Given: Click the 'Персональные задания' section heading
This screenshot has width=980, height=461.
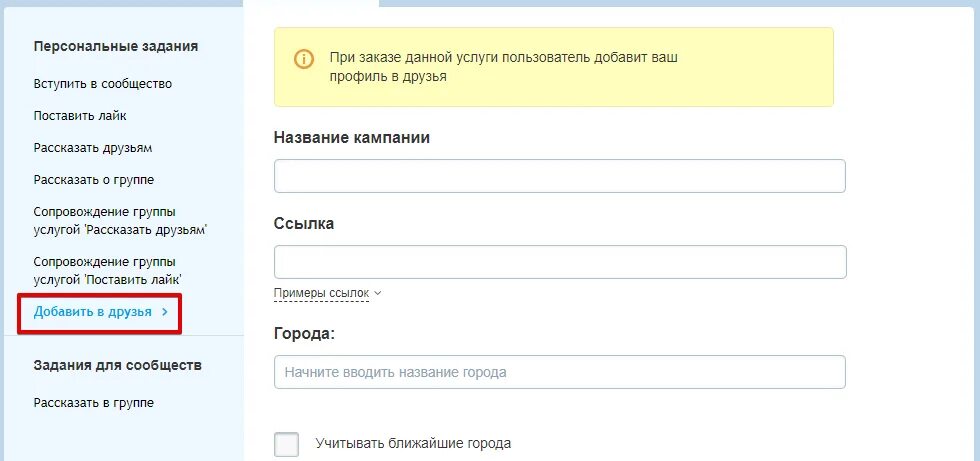Looking at the screenshot, I should pos(116,46).
